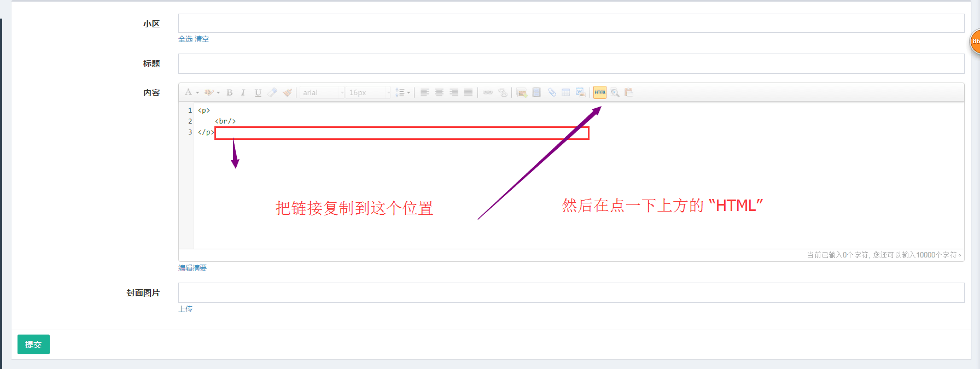
Task: Expand the line spacing dropdown
Action: pyautogui.click(x=409, y=93)
